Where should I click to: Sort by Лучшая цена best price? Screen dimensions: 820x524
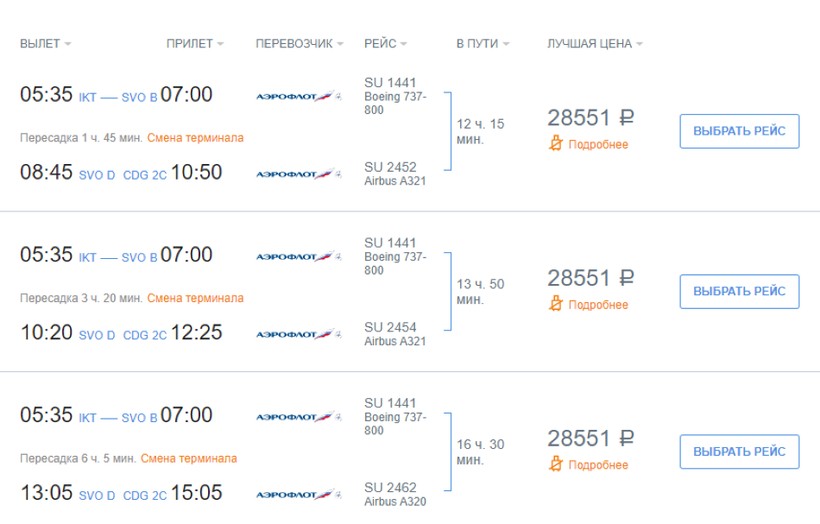pos(594,44)
